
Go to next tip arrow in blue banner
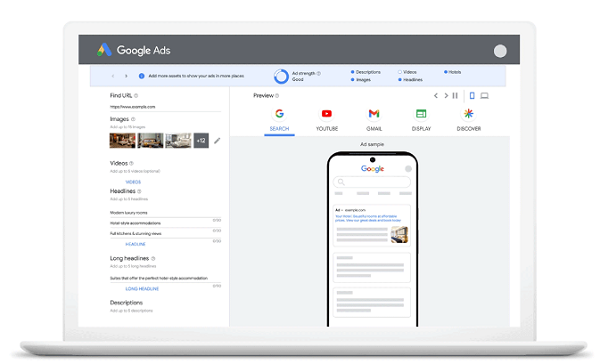point(126,76)
